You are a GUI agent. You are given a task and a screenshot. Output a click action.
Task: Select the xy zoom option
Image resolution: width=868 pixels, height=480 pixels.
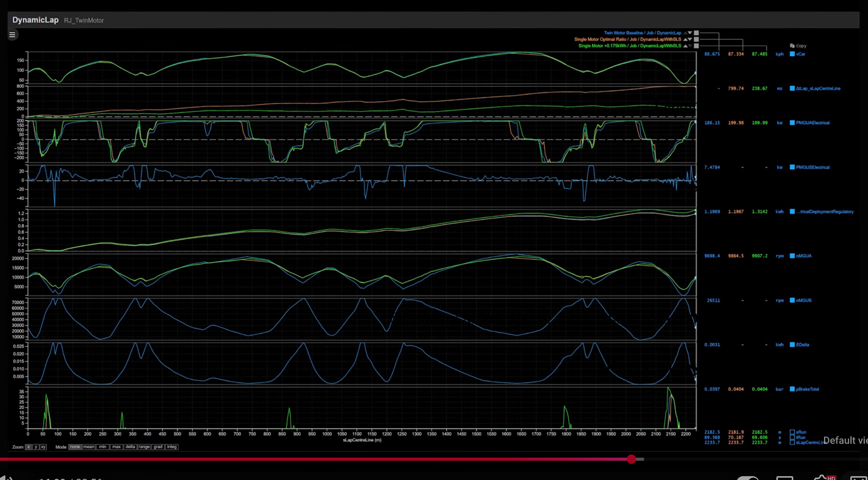click(43, 447)
